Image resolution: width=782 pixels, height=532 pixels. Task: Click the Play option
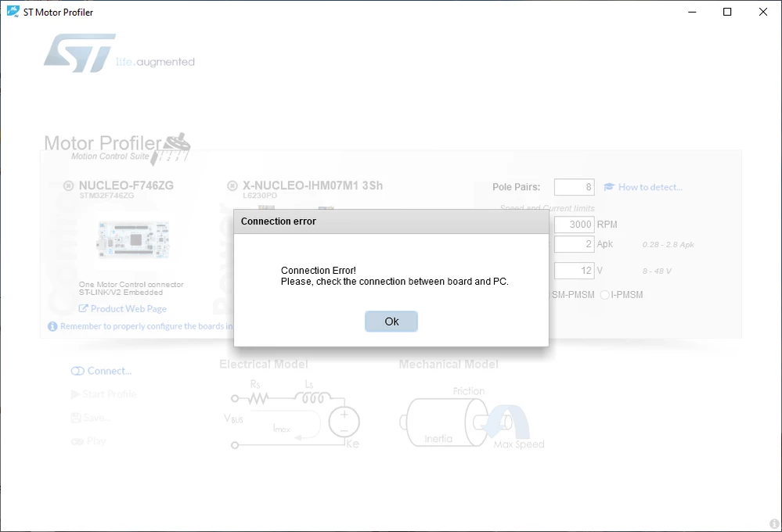point(96,441)
